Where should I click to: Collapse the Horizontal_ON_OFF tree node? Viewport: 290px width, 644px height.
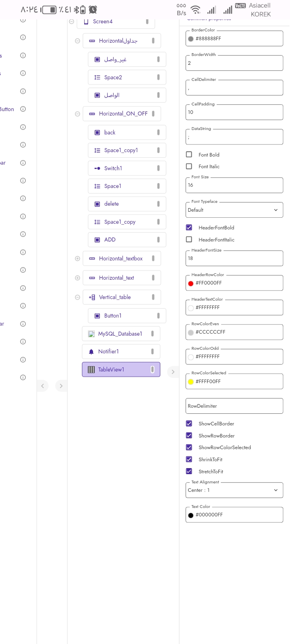77,114
